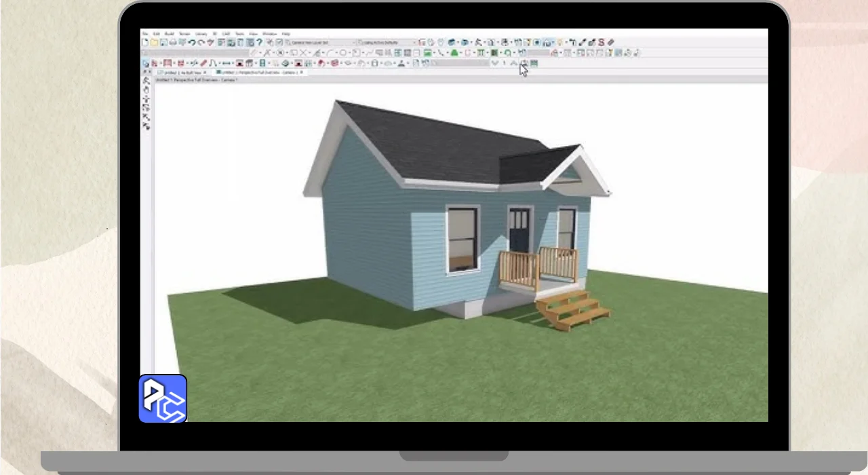Screen dimensions: 868x475
Task: Select the Mouse-Orbit Camera tool in left sidebar
Action: point(146,81)
